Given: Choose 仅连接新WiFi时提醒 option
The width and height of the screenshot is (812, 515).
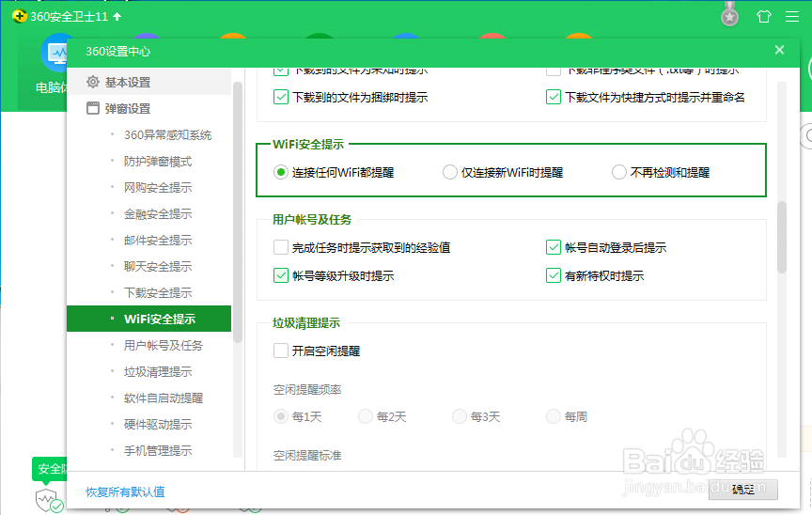Looking at the screenshot, I should [x=450, y=172].
